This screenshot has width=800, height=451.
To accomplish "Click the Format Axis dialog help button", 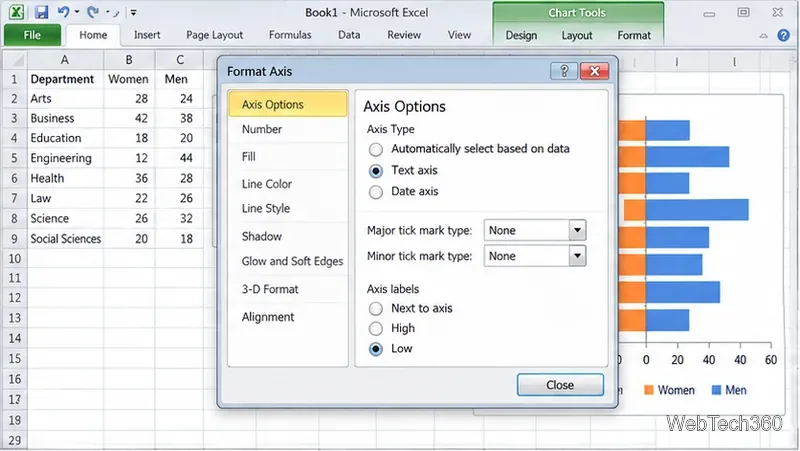I will [x=564, y=71].
